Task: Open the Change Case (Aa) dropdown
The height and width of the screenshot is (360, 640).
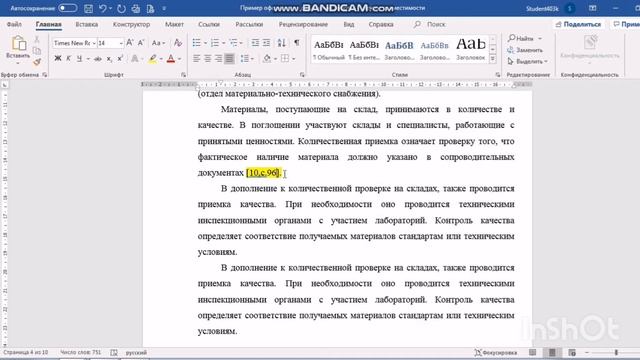Action: tap(158, 43)
